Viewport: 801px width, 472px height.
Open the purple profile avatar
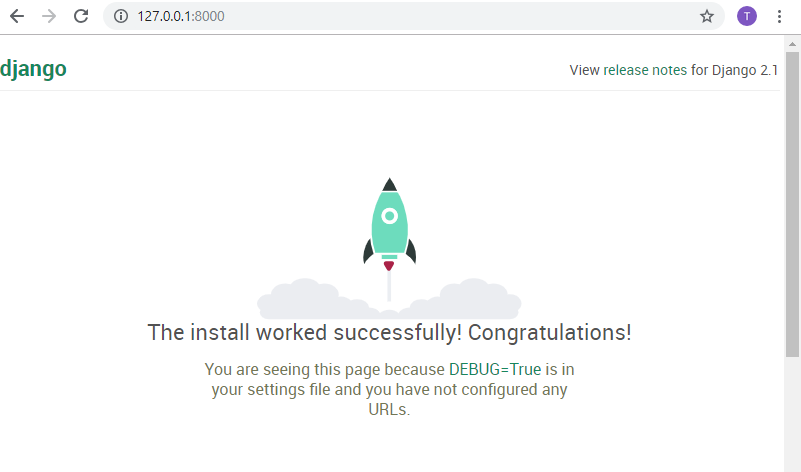click(747, 16)
